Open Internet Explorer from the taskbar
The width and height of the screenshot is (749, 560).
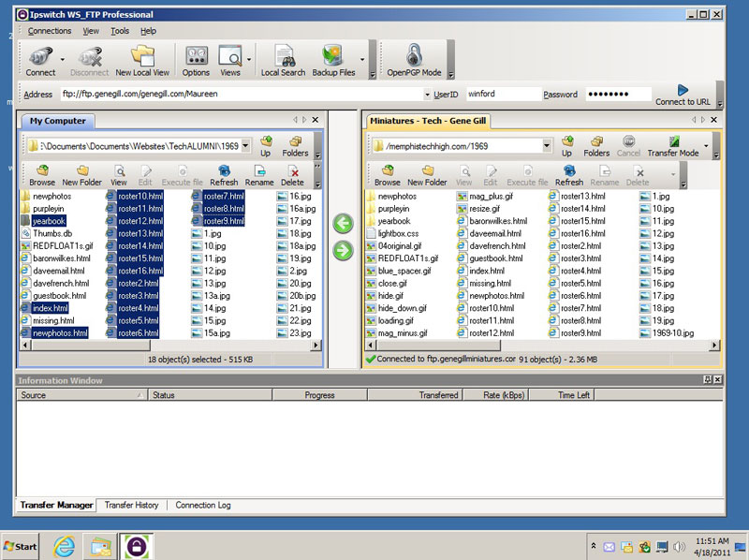pyautogui.click(x=64, y=547)
